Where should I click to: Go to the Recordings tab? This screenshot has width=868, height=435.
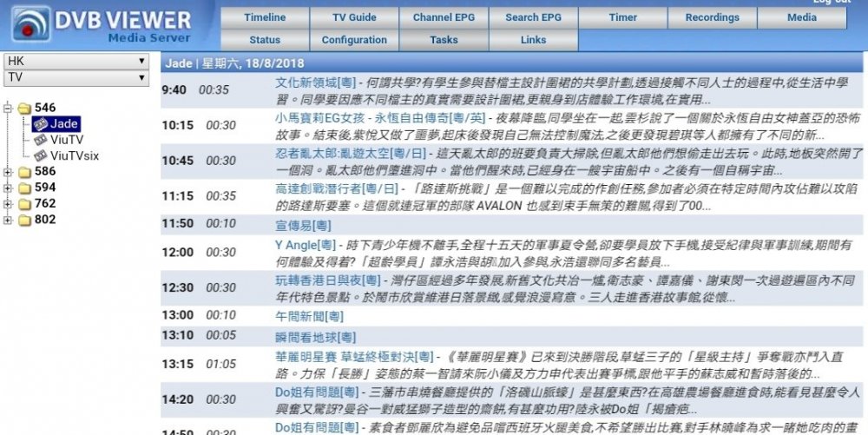712,17
